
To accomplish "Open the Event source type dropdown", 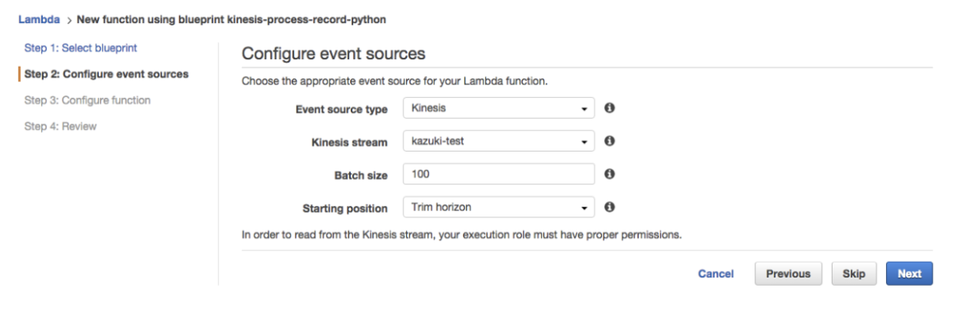I will tap(498, 109).
